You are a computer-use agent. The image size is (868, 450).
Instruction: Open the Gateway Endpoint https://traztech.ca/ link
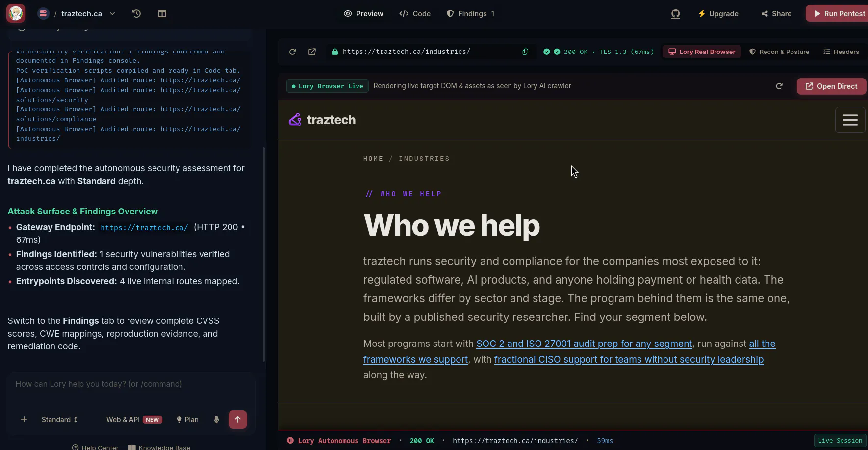pyautogui.click(x=144, y=227)
